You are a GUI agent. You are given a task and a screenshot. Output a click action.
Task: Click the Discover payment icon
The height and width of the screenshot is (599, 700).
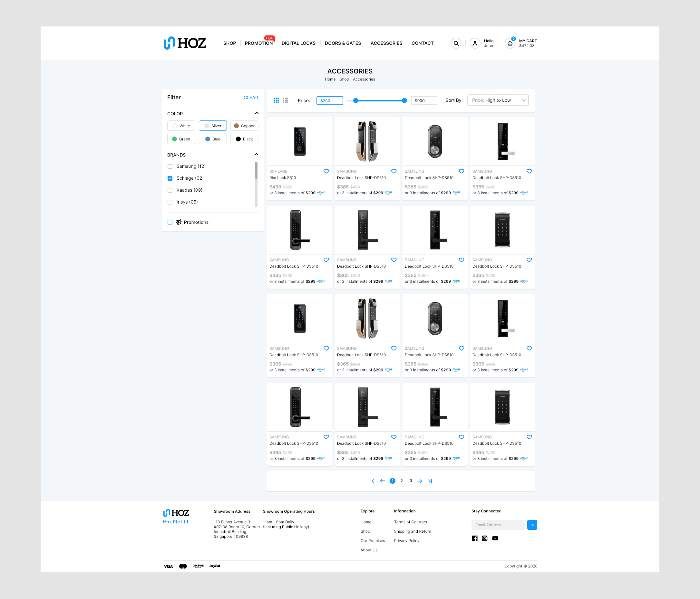pos(198,566)
